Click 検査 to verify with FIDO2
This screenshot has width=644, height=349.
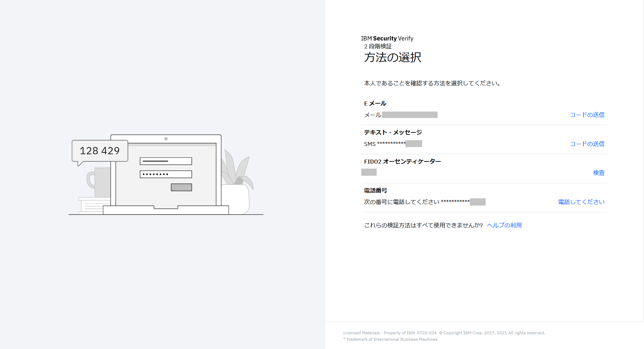[x=598, y=173]
